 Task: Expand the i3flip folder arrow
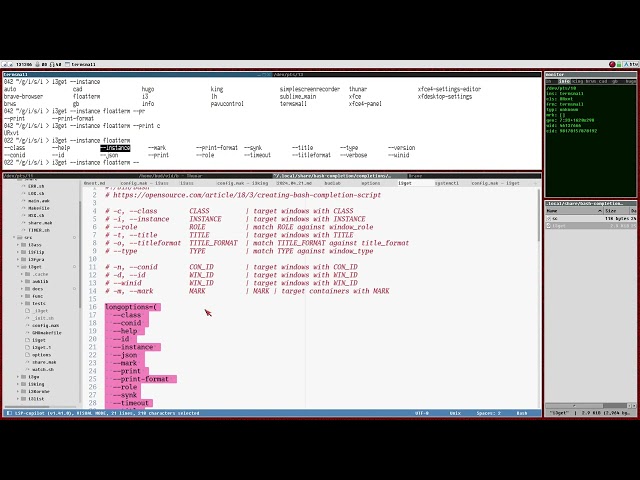(18, 252)
